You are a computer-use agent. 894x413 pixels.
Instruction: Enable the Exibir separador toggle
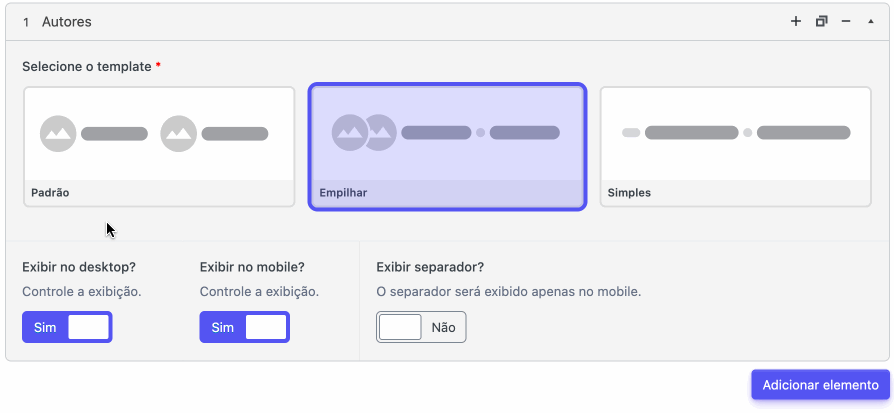[x=421, y=327]
